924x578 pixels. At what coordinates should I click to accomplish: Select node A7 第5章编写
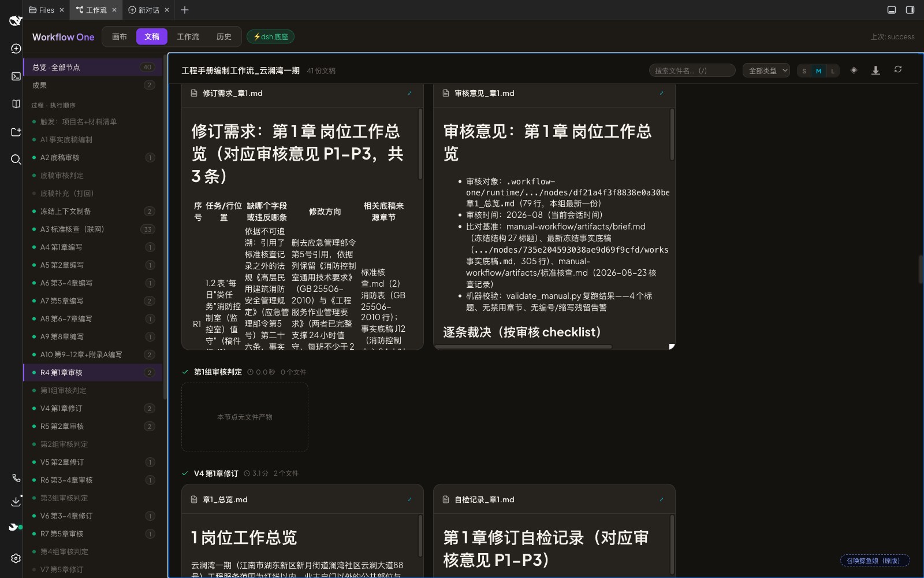pyautogui.click(x=93, y=301)
